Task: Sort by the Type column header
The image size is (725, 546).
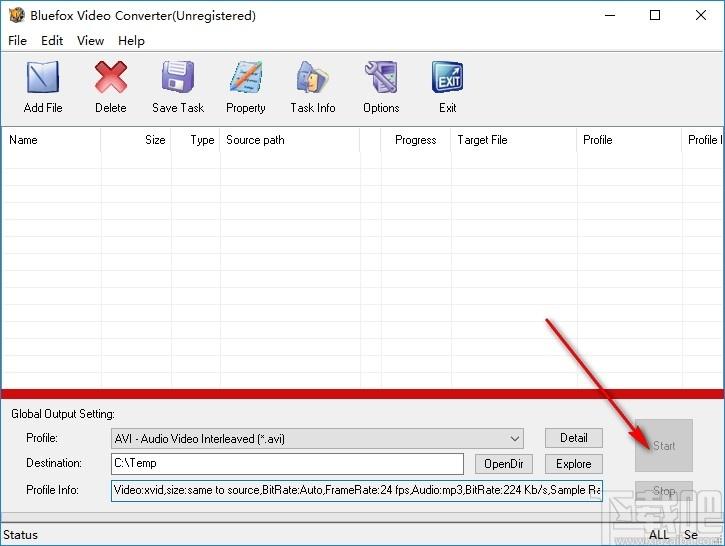Action: click(195, 140)
